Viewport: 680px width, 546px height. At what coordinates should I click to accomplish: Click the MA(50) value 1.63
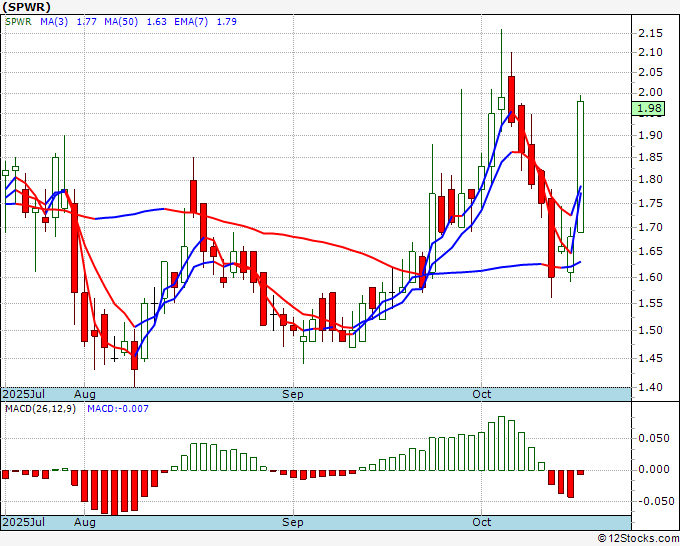(x=157, y=21)
